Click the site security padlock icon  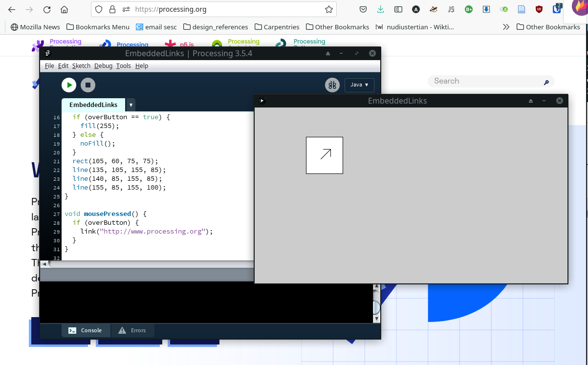point(112,9)
